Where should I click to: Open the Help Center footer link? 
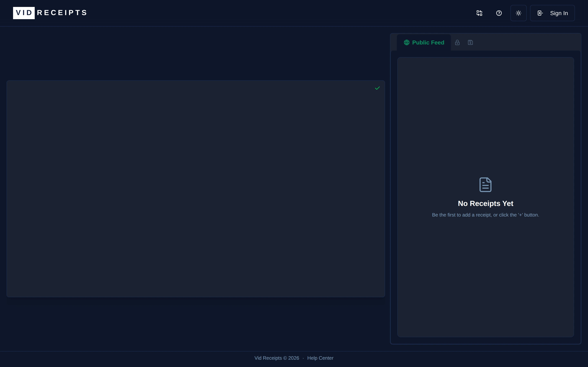point(320,358)
